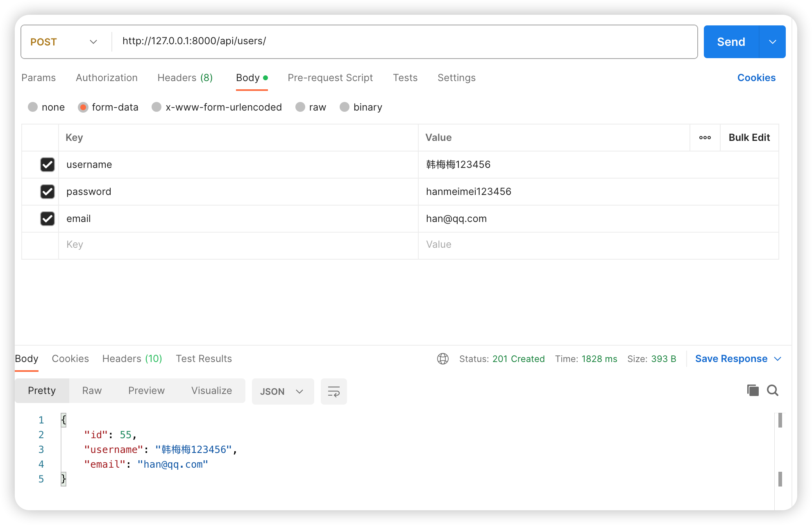Open the response Headers (10) tab
Screen dimensions: 812x525
[132, 359]
